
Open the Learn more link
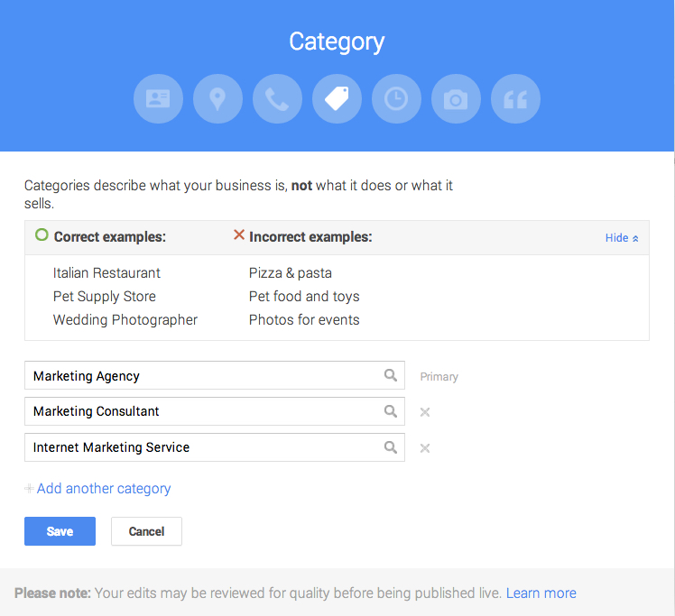541,593
